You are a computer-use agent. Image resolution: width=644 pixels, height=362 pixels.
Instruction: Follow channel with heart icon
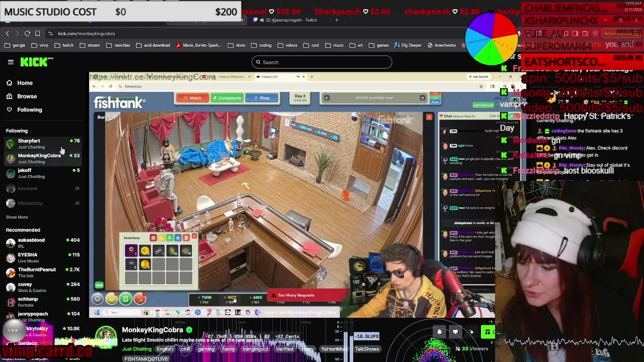click(x=455, y=332)
